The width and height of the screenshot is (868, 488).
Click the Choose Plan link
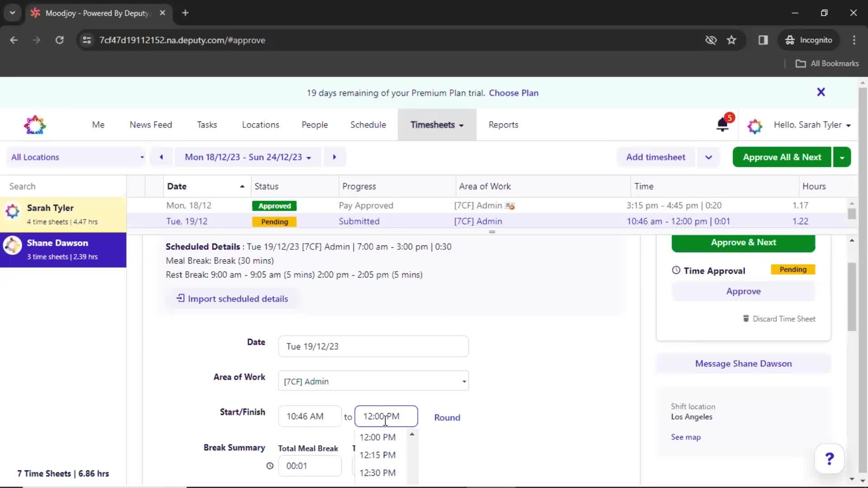pos(514,93)
